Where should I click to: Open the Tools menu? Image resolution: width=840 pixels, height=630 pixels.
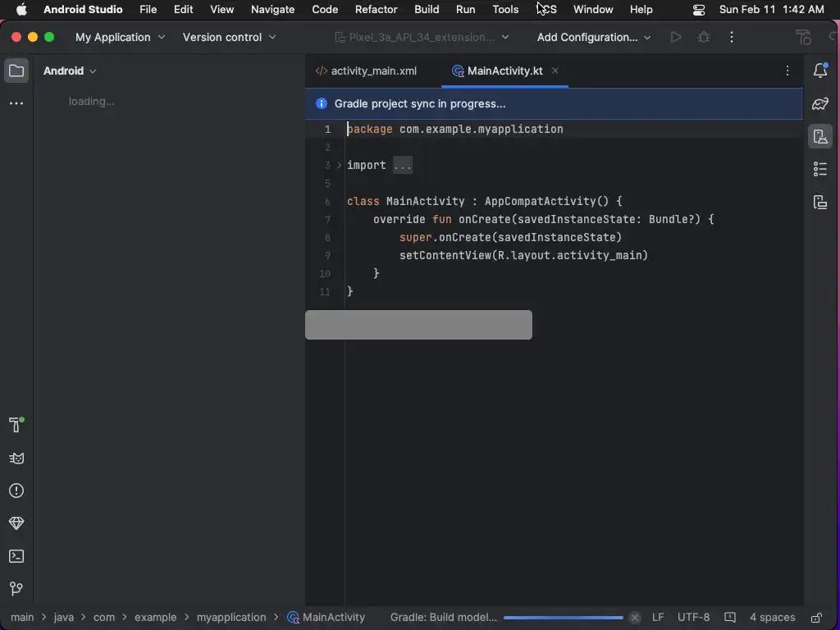(505, 10)
